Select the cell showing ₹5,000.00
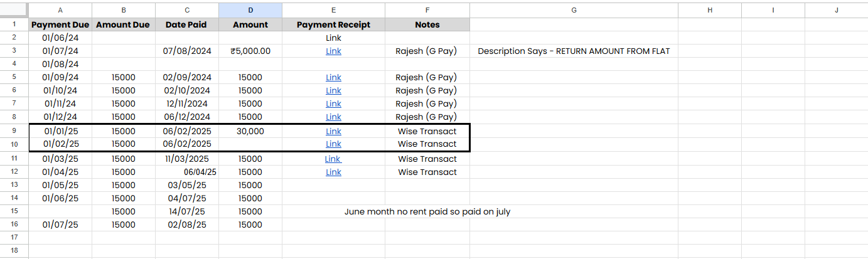This screenshot has width=868, height=259. click(x=250, y=51)
